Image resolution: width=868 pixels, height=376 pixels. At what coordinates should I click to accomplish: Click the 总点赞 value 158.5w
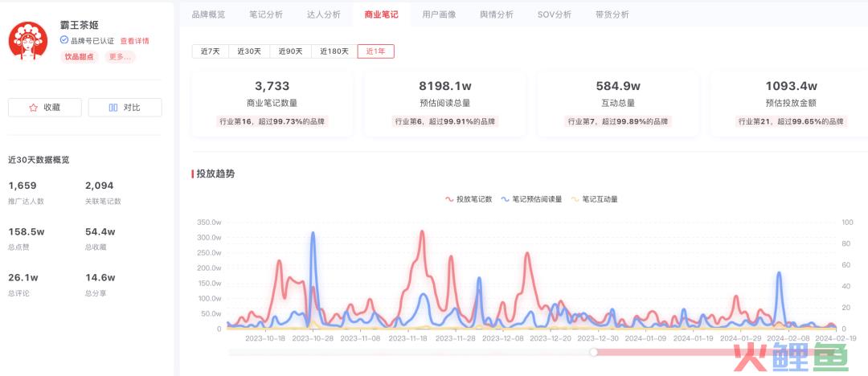pos(26,231)
